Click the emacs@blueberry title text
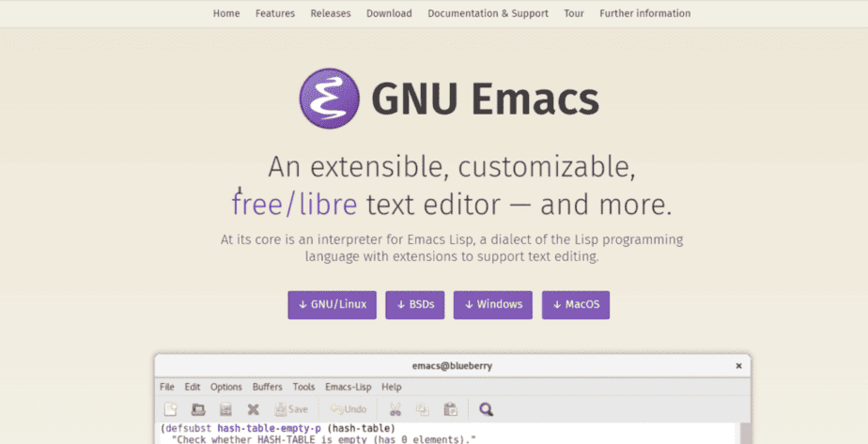Screen dimensions: 868x444 point(452,365)
